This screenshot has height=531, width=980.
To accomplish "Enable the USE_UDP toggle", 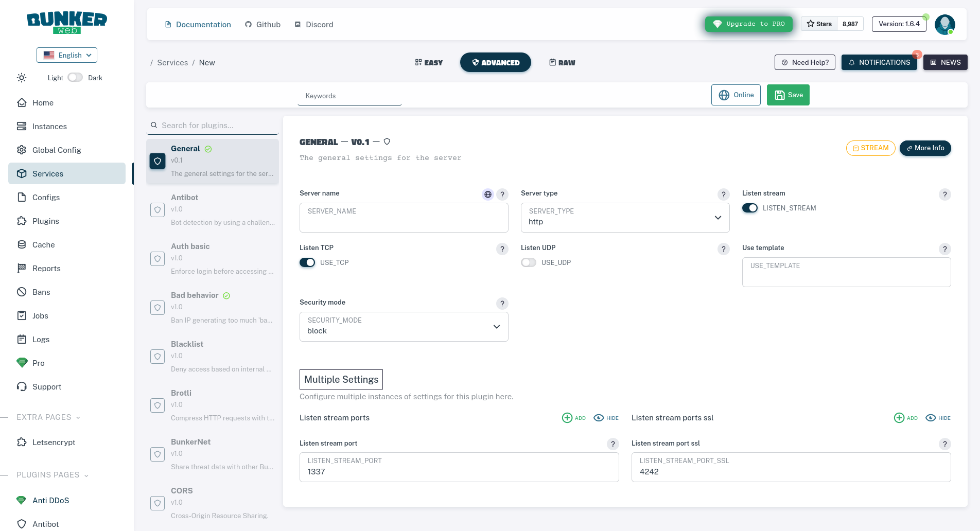I will pyautogui.click(x=528, y=262).
